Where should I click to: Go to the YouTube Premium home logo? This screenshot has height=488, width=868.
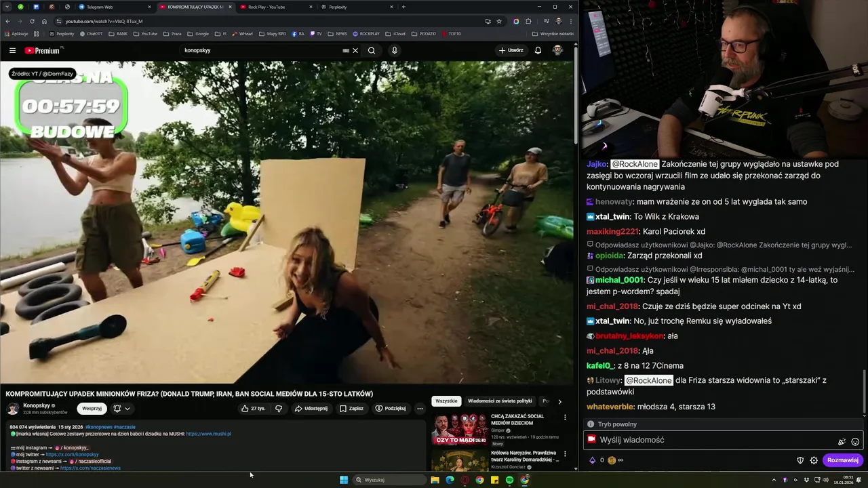tap(43, 50)
